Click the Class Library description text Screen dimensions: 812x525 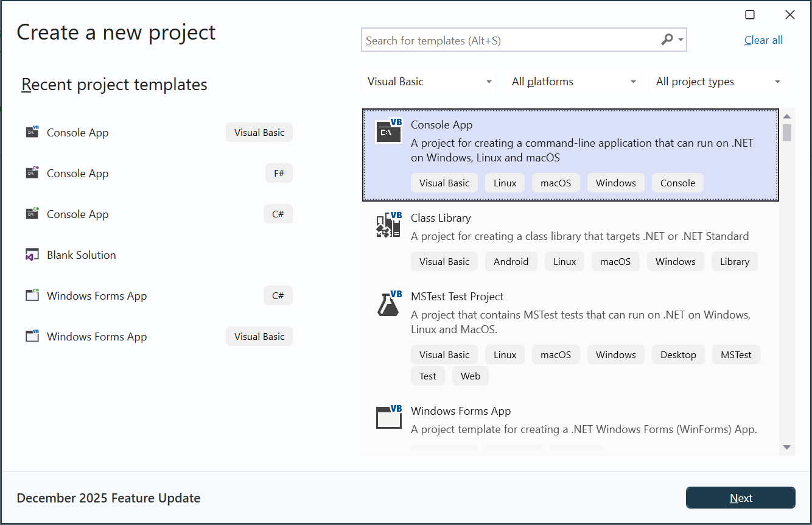(580, 236)
